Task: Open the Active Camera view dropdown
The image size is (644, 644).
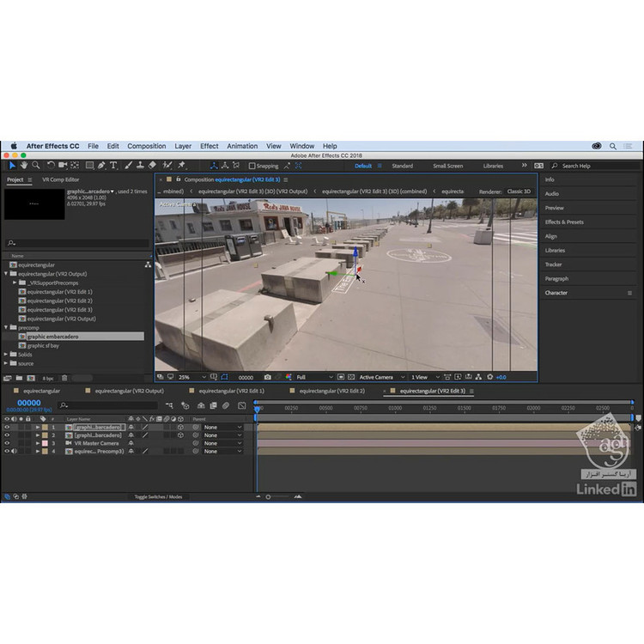Action: pos(379,377)
